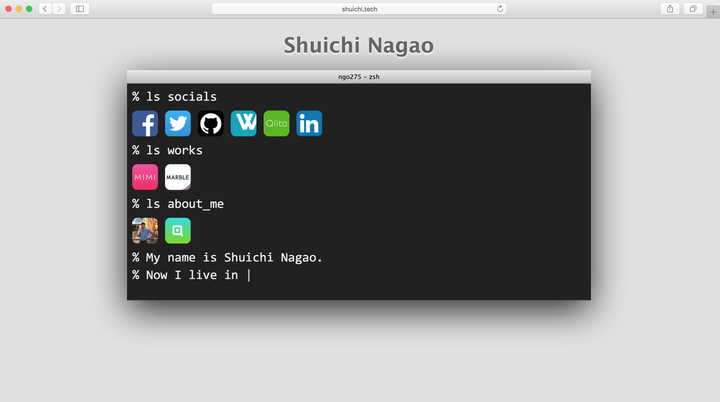Show all tabs overview button
Viewport: 720px width, 402px height.
693,9
